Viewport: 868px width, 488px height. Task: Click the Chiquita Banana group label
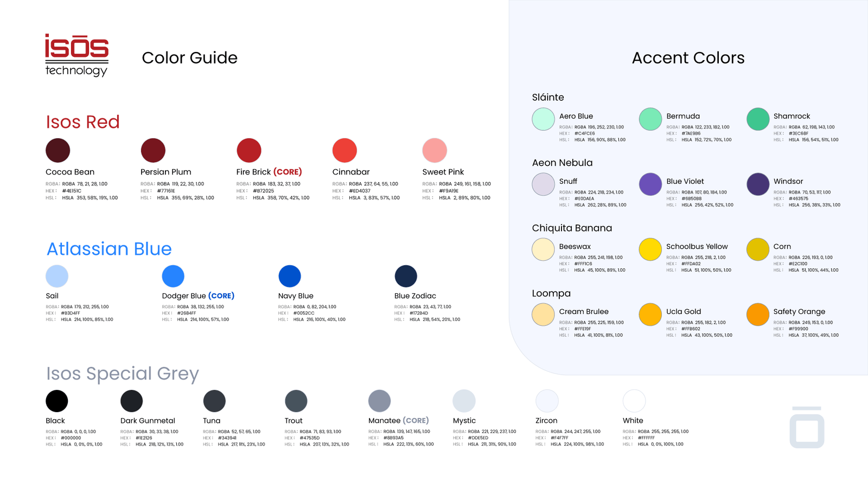572,228
